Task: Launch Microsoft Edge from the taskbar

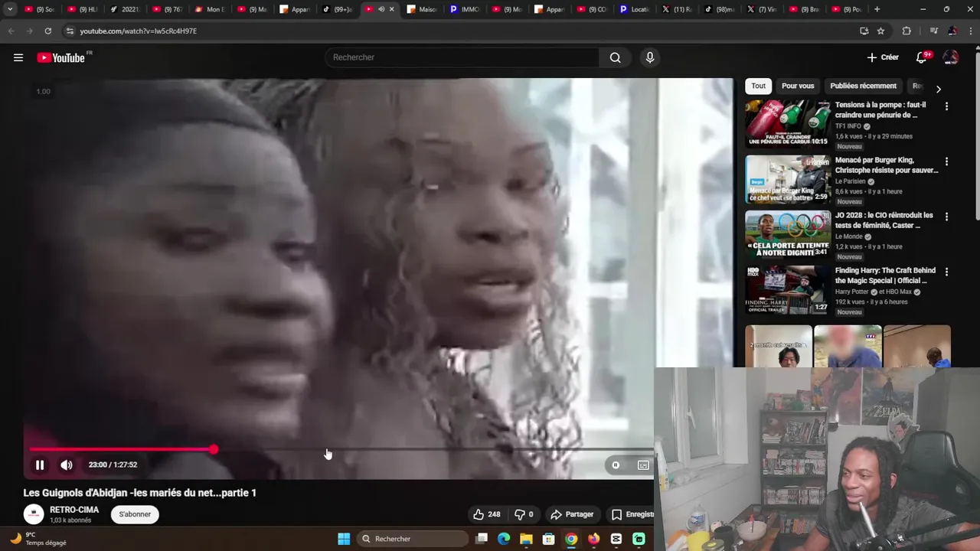Action: pos(504,539)
